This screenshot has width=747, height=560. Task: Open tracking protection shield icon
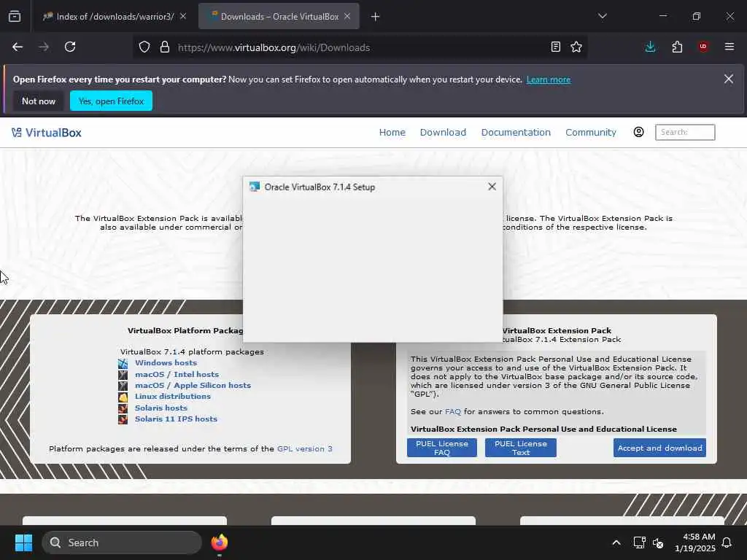(x=144, y=47)
